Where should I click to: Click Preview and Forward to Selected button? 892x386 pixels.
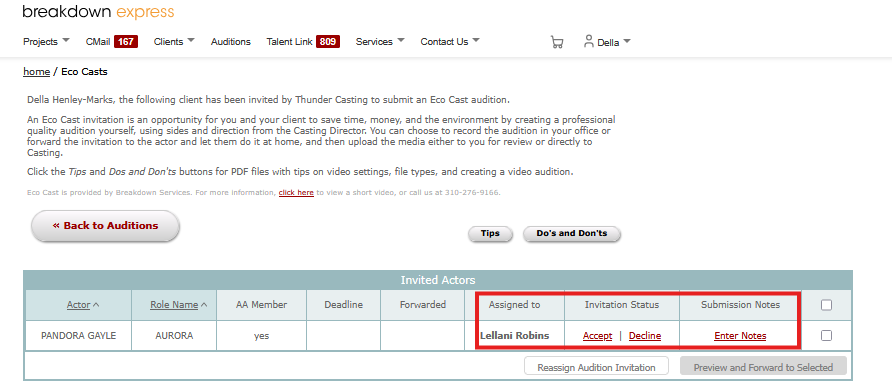(x=763, y=367)
